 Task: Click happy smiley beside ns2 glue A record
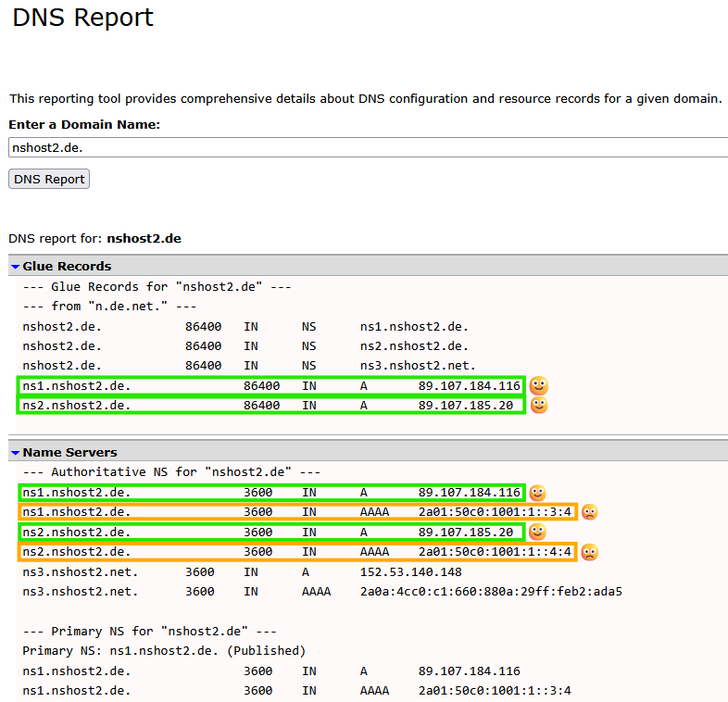click(x=538, y=406)
